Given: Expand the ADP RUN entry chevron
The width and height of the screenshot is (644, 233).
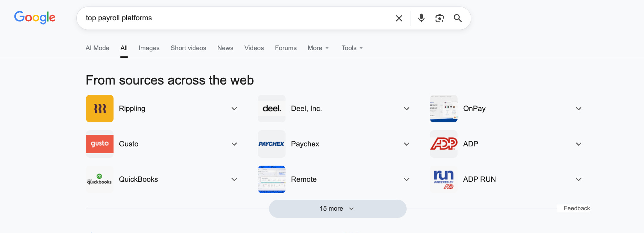Looking at the screenshot, I should click(x=579, y=179).
